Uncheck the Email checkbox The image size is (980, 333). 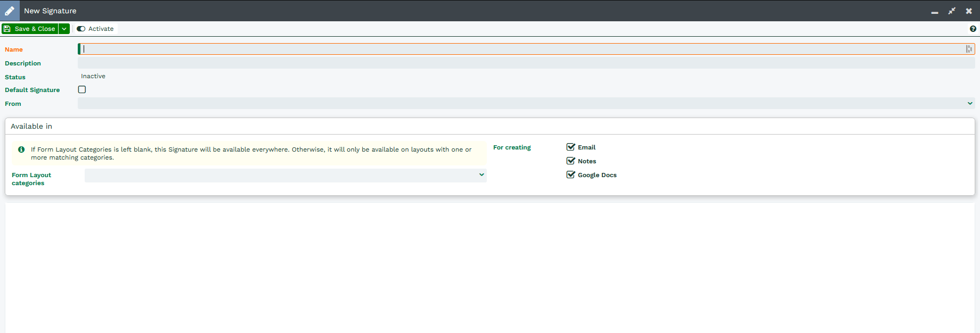point(571,147)
